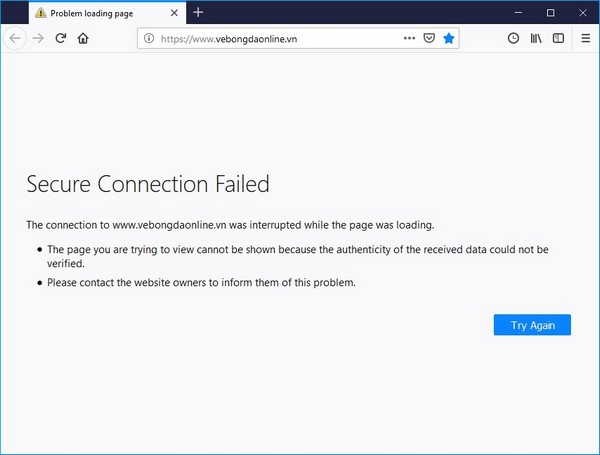Maximize the Firefox window
The width and height of the screenshot is (600, 455).
(550, 12)
